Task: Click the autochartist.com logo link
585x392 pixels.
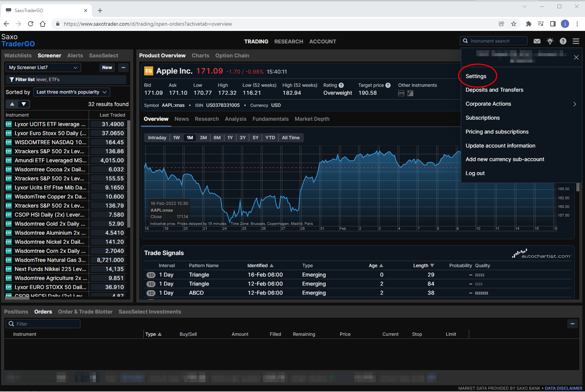Action: click(x=542, y=254)
